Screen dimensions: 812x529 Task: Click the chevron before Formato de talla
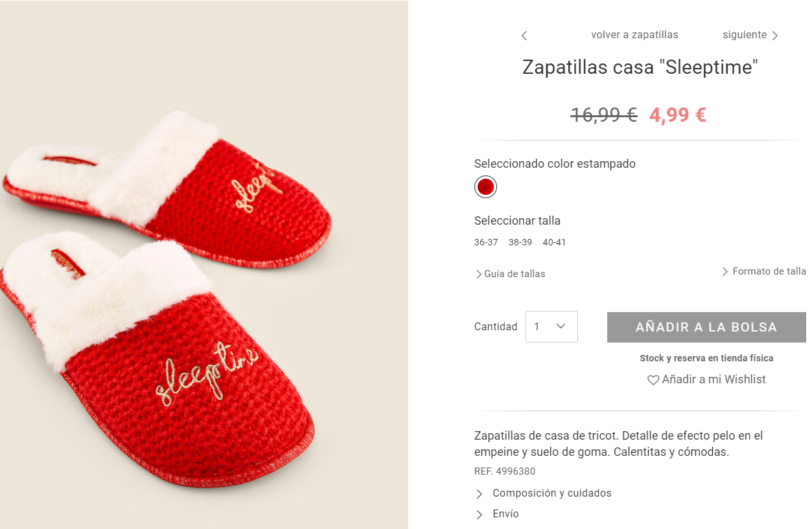tap(725, 271)
